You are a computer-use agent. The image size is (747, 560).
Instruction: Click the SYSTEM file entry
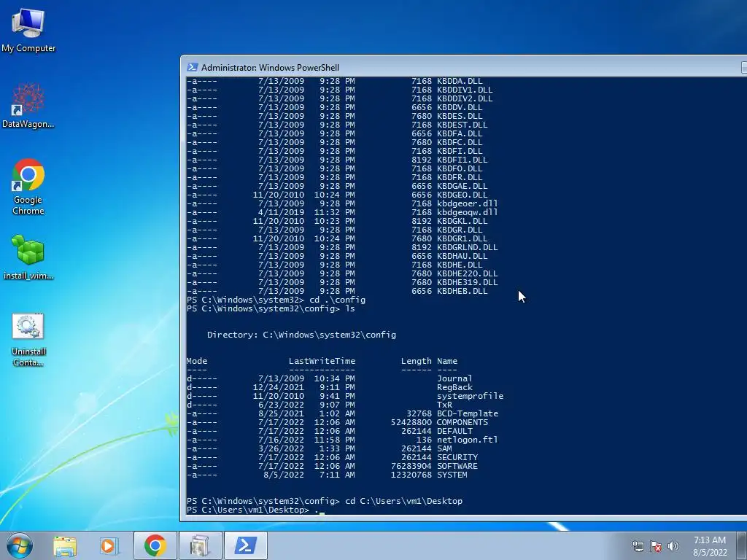pyautogui.click(x=452, y=475)
